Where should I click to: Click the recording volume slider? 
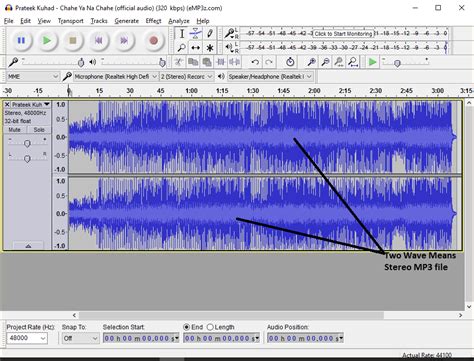[52, 62]
